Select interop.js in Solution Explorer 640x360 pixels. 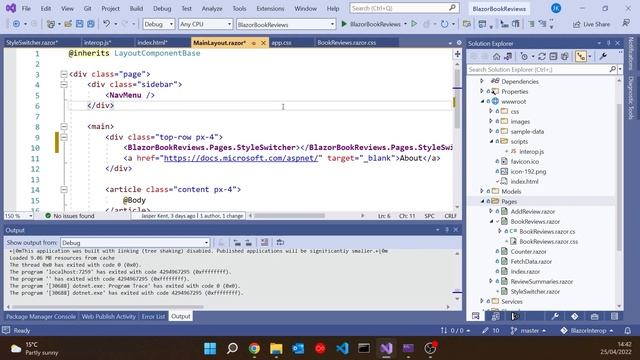click(x=531, y=151)
